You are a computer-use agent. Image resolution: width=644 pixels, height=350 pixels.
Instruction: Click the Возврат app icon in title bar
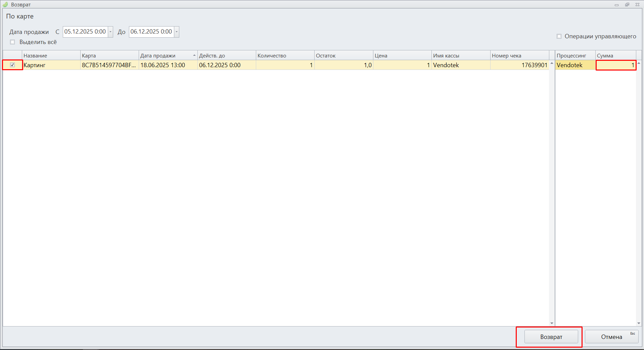[5, 4]
